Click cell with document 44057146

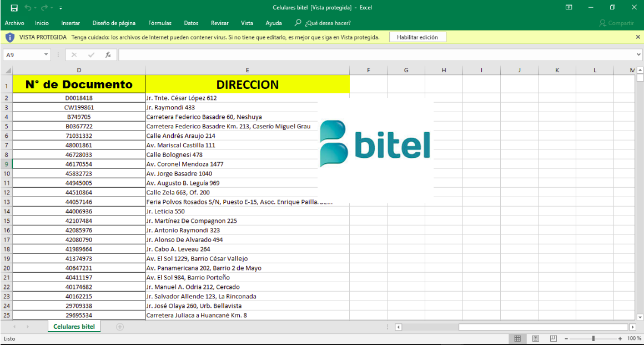pyautogui.click(x=79, y=202)
